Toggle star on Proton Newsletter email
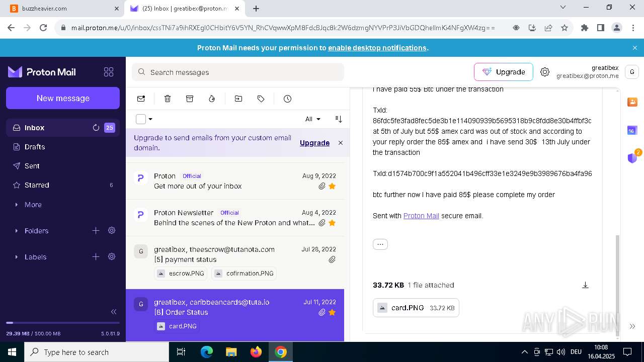 tap(332, 223)
